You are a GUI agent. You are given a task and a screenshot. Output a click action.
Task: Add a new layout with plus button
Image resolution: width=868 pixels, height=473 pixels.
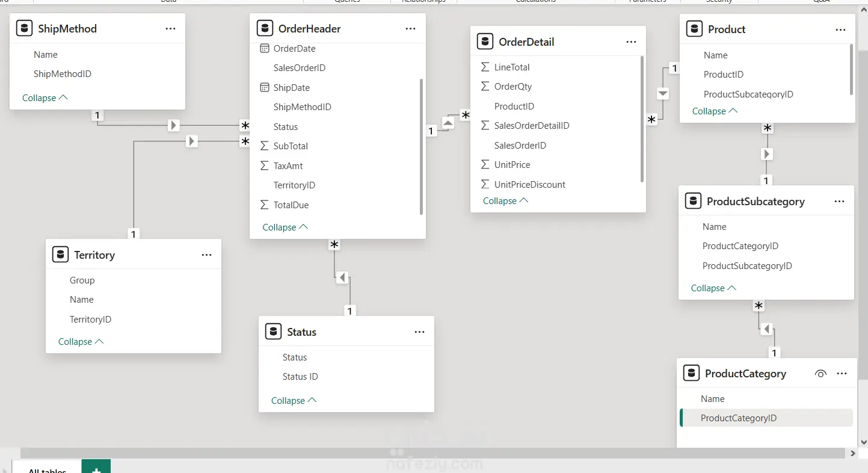click(96, 467)
